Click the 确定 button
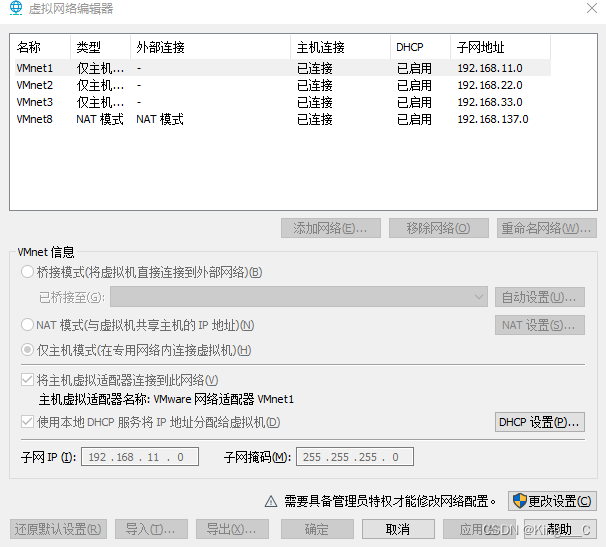The width and height of the screenshot is (606, 547). (x=317, y=529)
